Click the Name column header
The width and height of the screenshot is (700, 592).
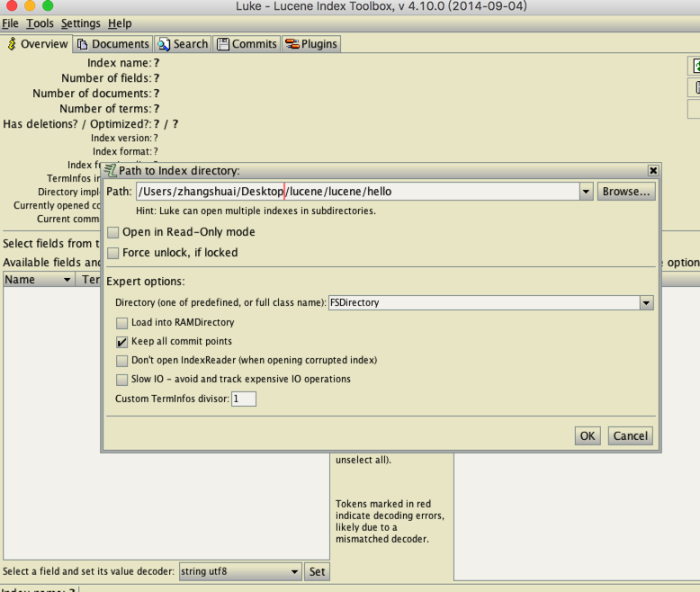[x=39, y=280]
